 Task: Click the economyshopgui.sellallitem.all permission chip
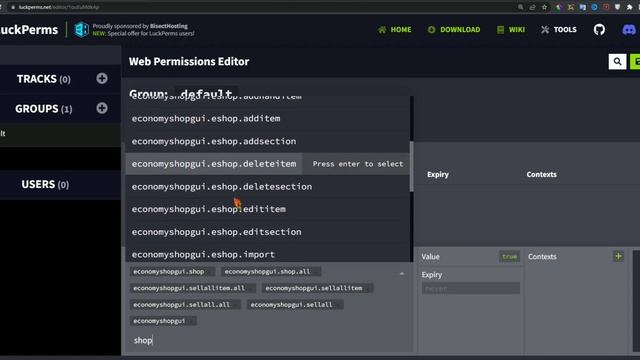click(193, 288)
